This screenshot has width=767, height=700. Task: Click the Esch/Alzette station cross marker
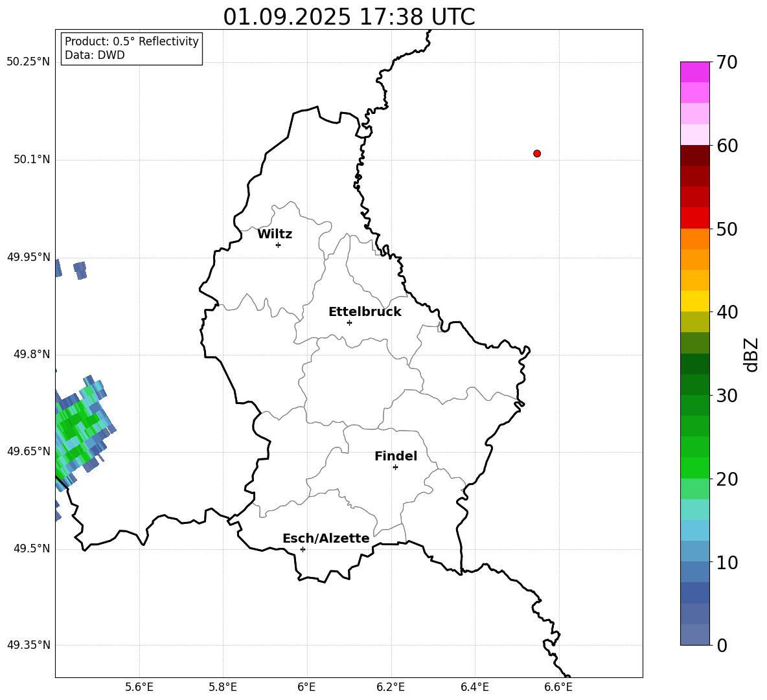pyautogui.click(x=303, y=549)
